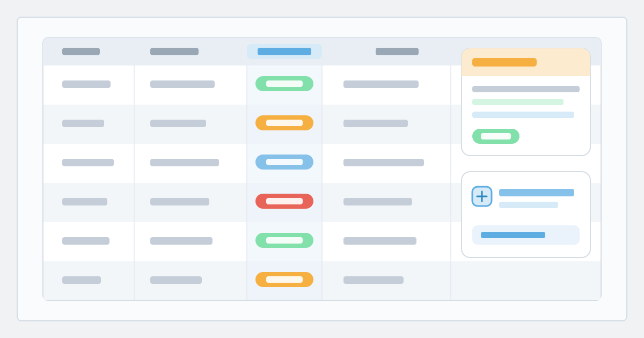Click the red status pill in row four
This screenshot has height=338, width=644.
[284, 201]
